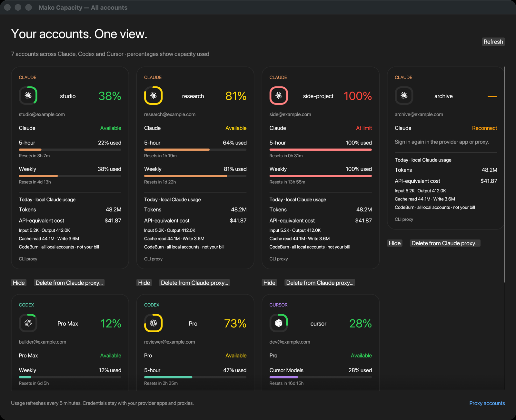
Task: Hide the archive account card
Action: pos(395,243)
